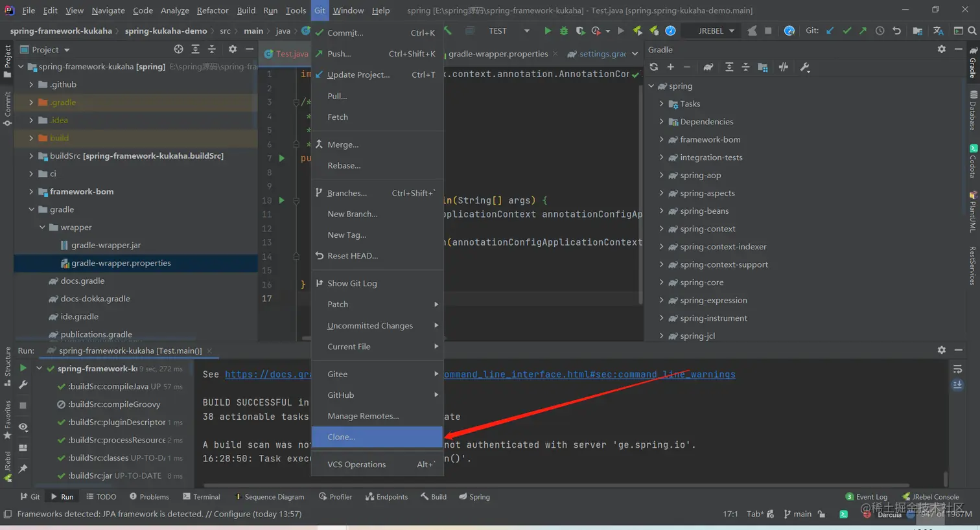The image size is (980, 530).
Task: Click Show Git history clock icon
Action: tap(880, 31)
